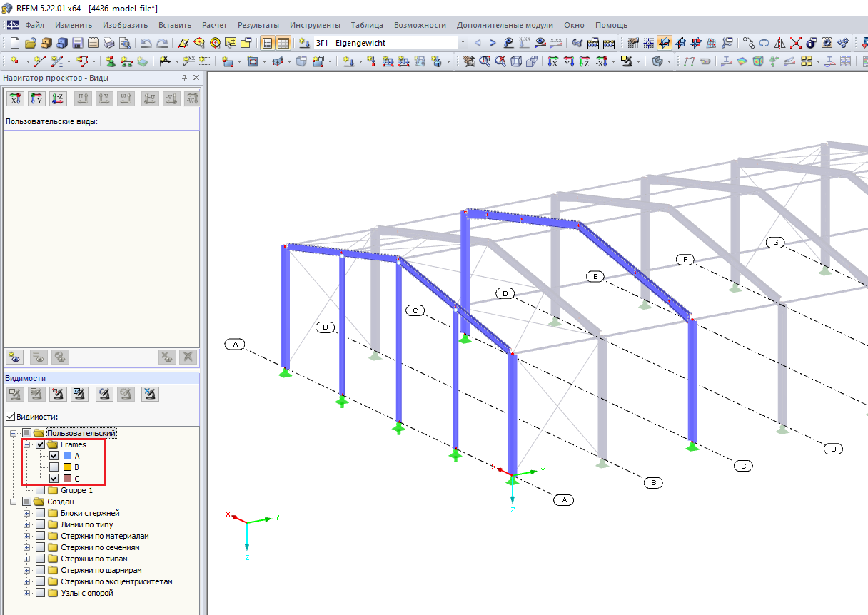Click the mirror tool icon
The height and width of the screenshot is (615, 868).
[x=779, y=43]
